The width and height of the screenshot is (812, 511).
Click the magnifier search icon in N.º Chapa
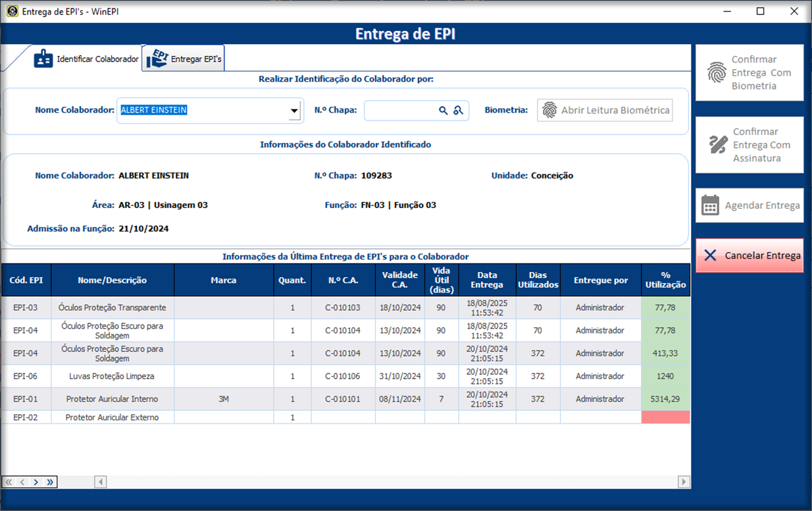pos(444,111)
